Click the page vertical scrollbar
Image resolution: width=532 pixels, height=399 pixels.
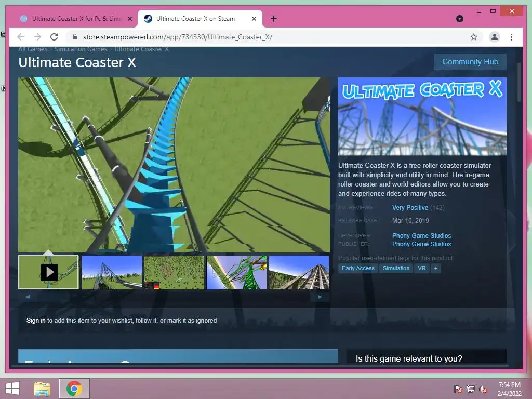coord(519,82)
